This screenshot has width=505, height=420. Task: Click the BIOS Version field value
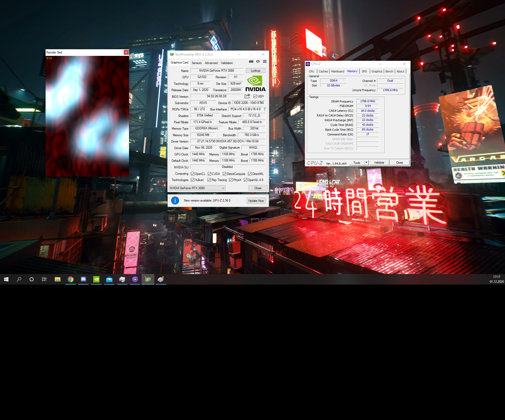pyautogui.click(x=217, y=96)
